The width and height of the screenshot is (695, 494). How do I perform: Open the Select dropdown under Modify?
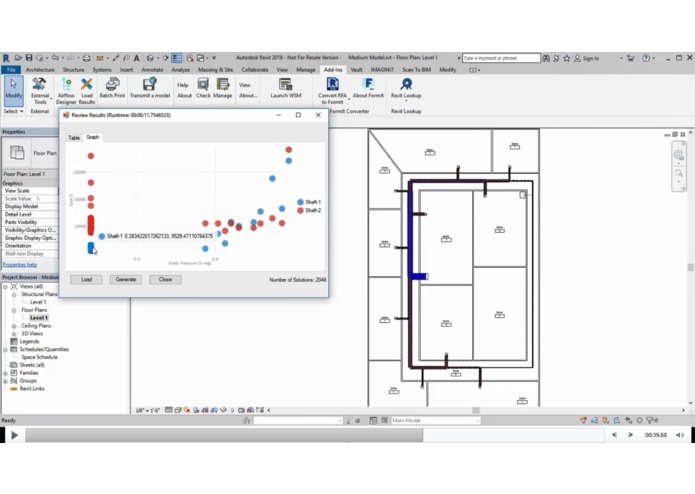point(13,111)
